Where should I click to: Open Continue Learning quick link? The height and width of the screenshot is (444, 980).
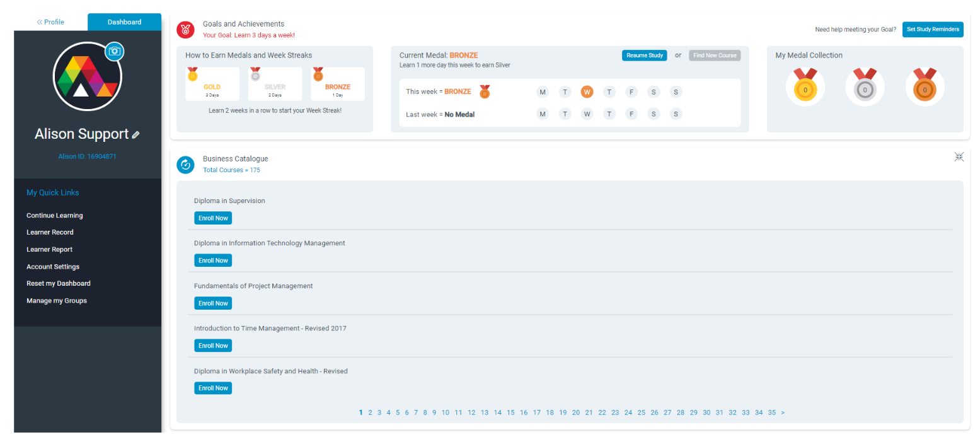[55, 216]
